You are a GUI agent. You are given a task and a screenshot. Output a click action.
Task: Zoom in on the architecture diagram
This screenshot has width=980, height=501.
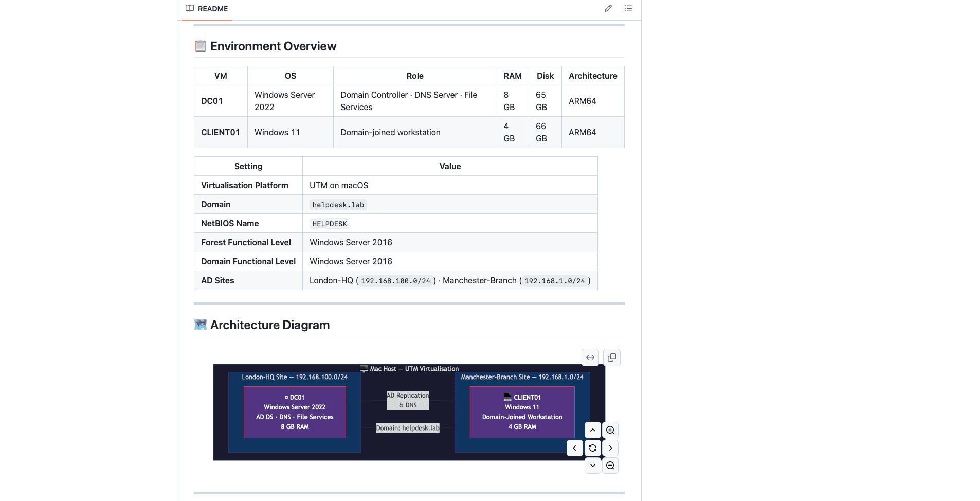[x=610, y=430]
